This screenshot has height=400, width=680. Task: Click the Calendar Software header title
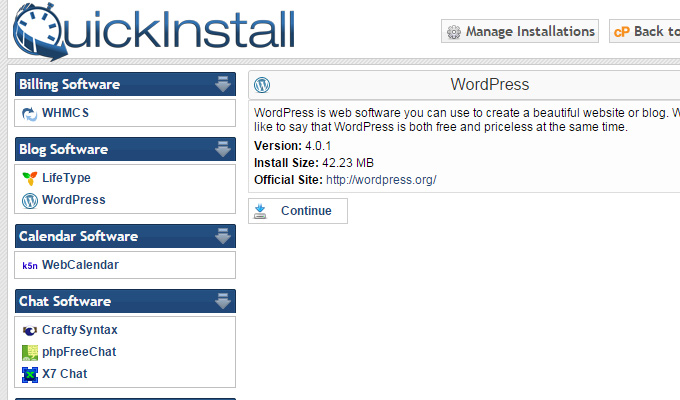[78, 236]
